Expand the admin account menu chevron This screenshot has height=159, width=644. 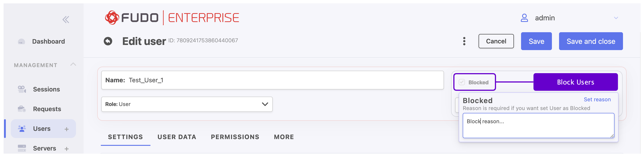coord(616,18)
